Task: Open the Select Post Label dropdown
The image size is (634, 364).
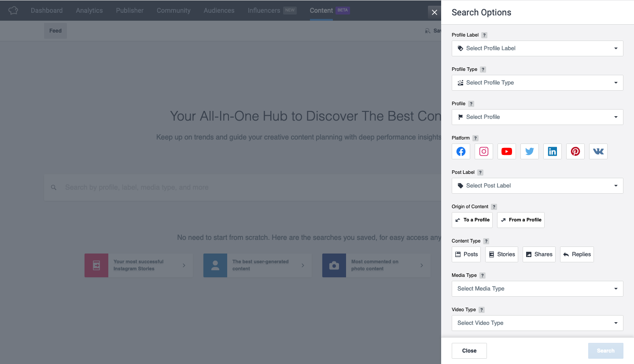Action: tap(538, 186)
